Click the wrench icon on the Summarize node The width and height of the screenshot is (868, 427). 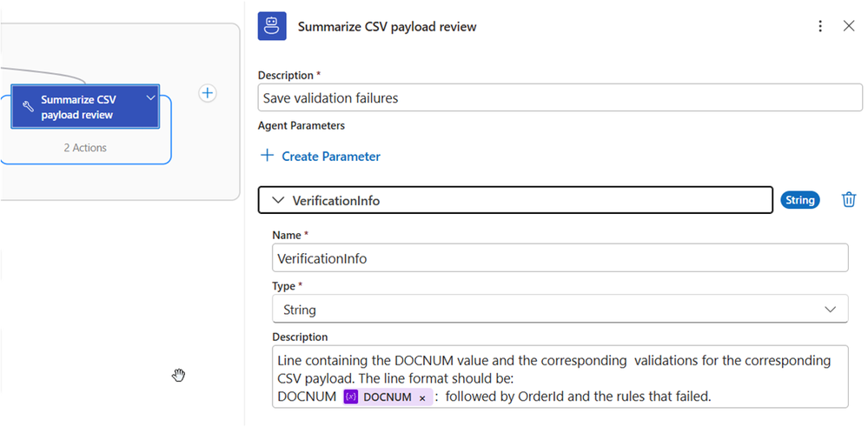28,107
